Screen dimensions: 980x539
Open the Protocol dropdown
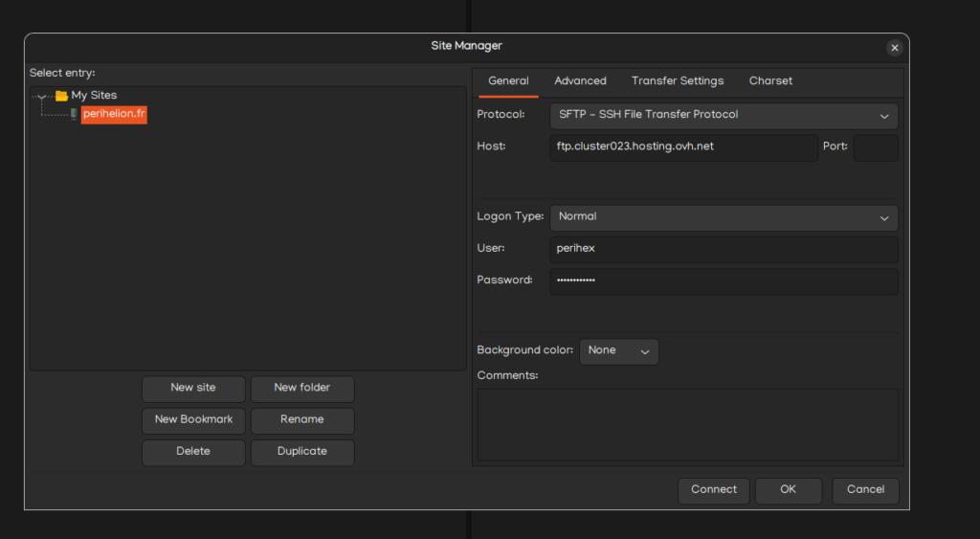pyautogui.click(x=724, y=116)
